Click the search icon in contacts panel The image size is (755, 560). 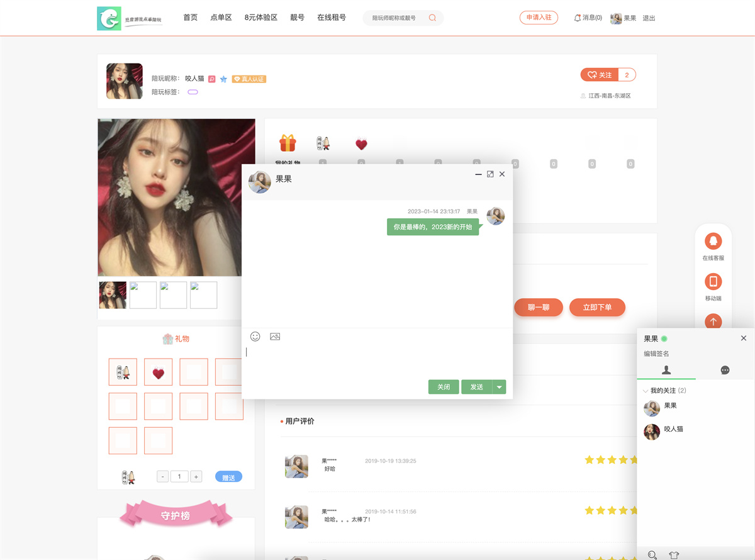point(652,555)
